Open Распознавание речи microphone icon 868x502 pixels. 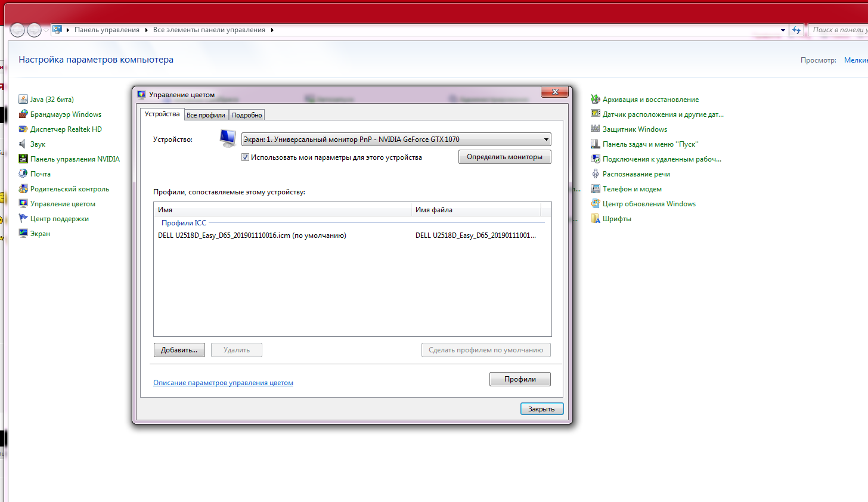[x=595, y=174]
